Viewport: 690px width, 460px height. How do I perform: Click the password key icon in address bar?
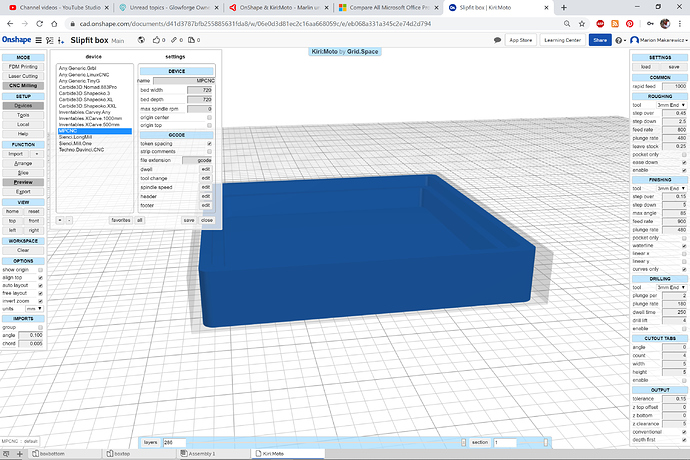(650, 24)
